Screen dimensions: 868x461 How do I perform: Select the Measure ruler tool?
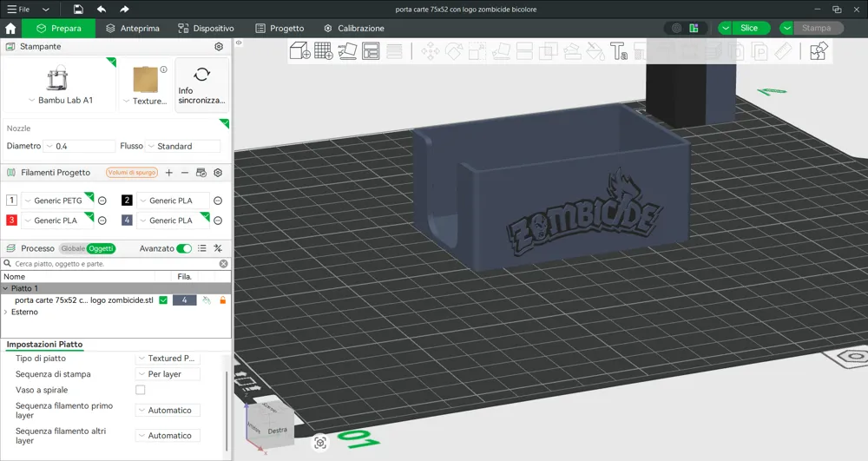(x=783, y=51)
